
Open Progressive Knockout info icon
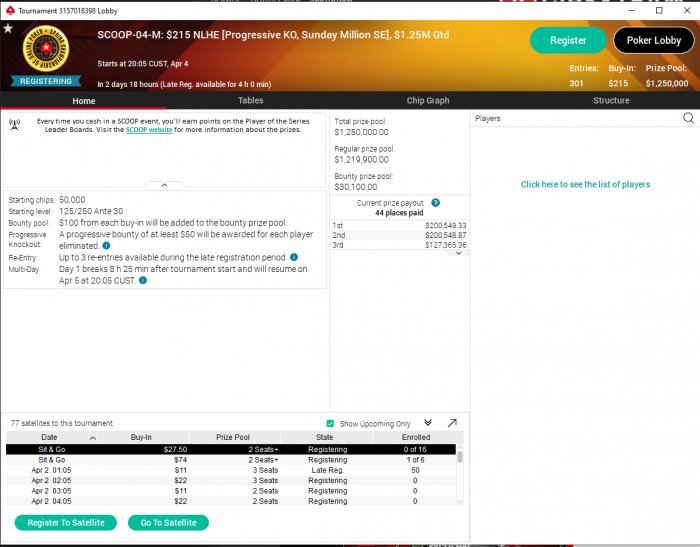coord(106,246)
